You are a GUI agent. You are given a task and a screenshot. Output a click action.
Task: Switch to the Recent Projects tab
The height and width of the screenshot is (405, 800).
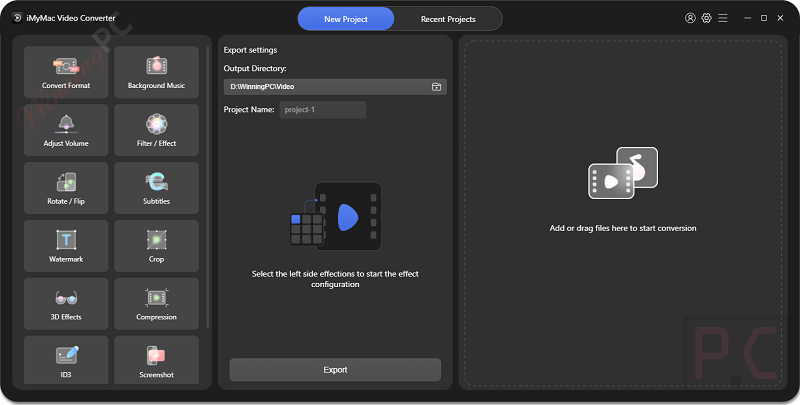pos(448,19)
